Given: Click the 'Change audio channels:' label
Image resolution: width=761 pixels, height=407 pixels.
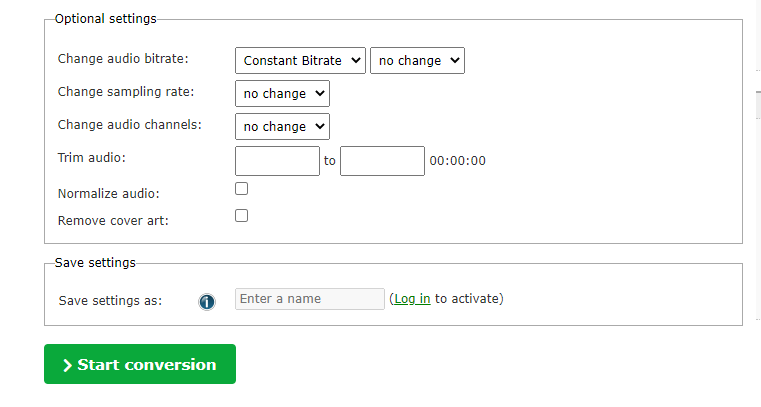Looking at the screenshot, I should (130, 125).
